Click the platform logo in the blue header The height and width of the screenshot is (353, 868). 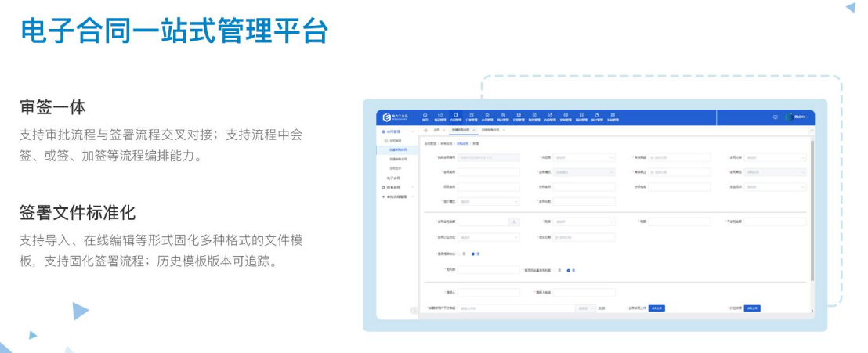pos(396,117)
